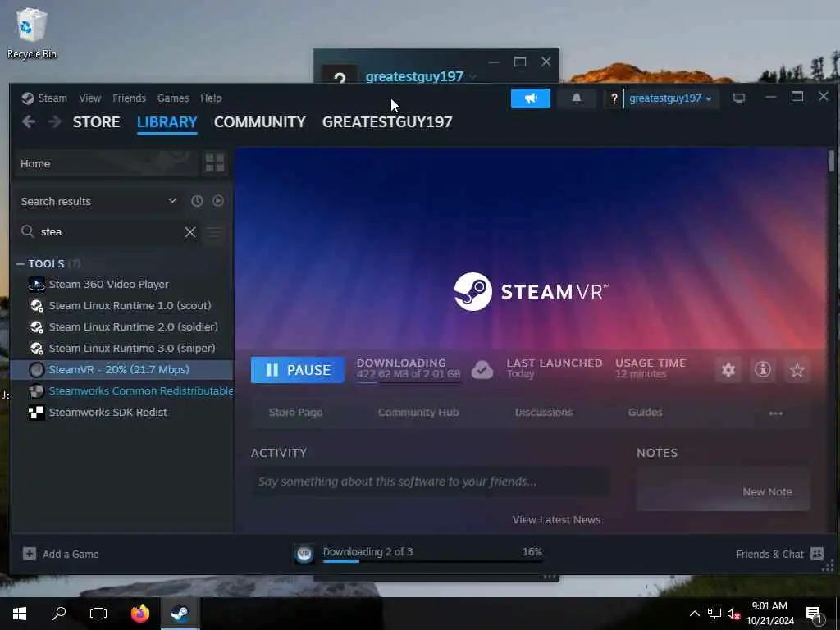Open the announcements megaphone button
The height and width of the screenshot is (630, 840).
[531, 98]
